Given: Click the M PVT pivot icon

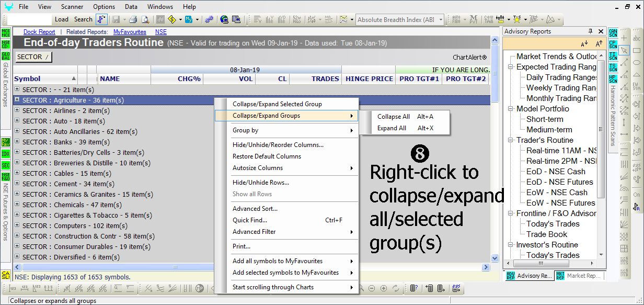Looking at the screenshot, I should click(474, 19).
